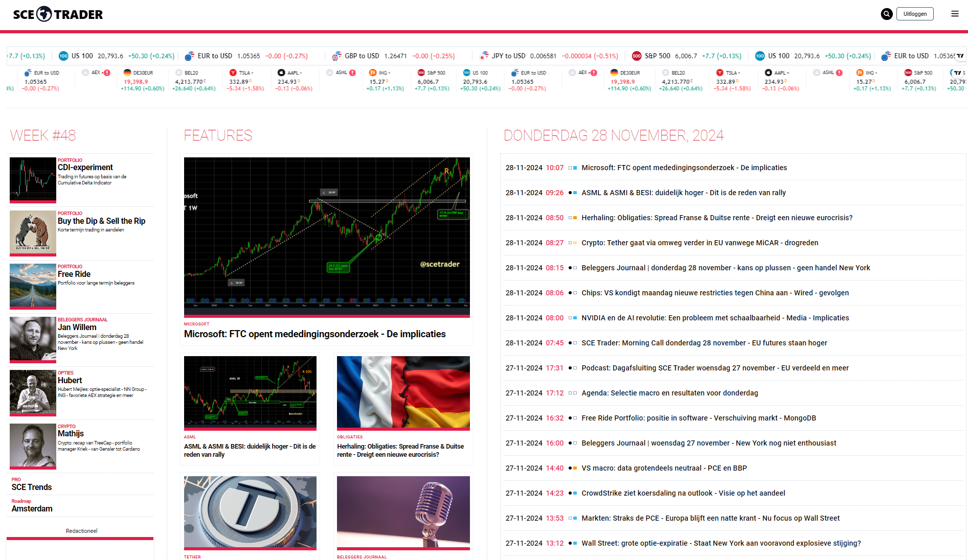Open the Herhaling Obligaties feature card headline
This screenshot has height=560, width=968.
point(401,450)
